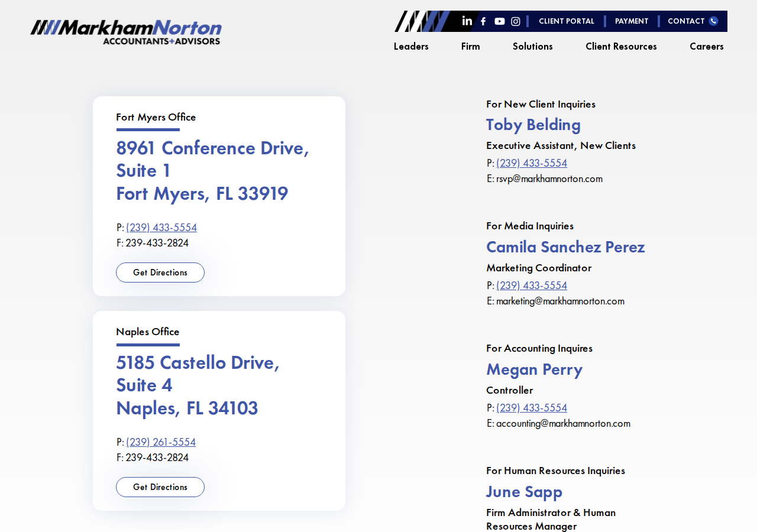Open the YouTube social icon
This screenshot has height=532, width=757.
[x=500, y=21]
